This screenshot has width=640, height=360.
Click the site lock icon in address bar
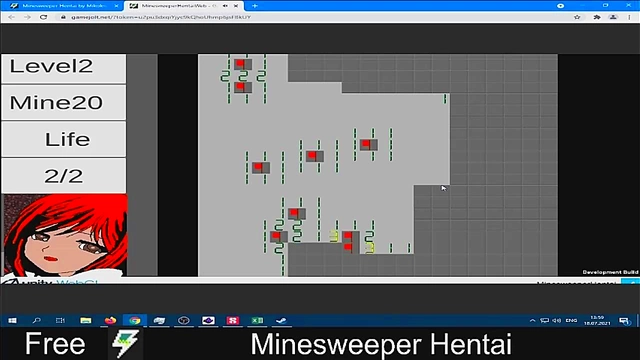pos(63,17)
